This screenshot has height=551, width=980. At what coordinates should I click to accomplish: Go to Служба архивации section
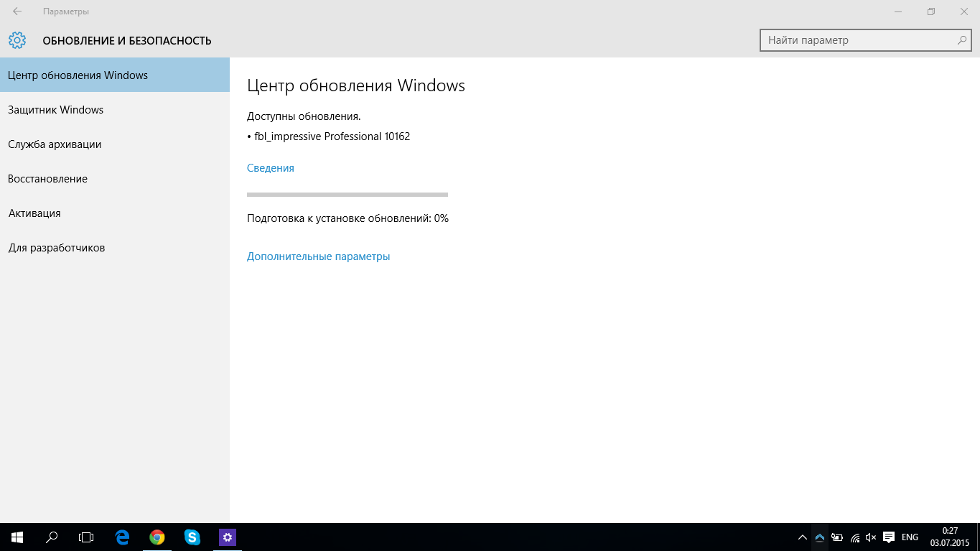pos(115,144)
